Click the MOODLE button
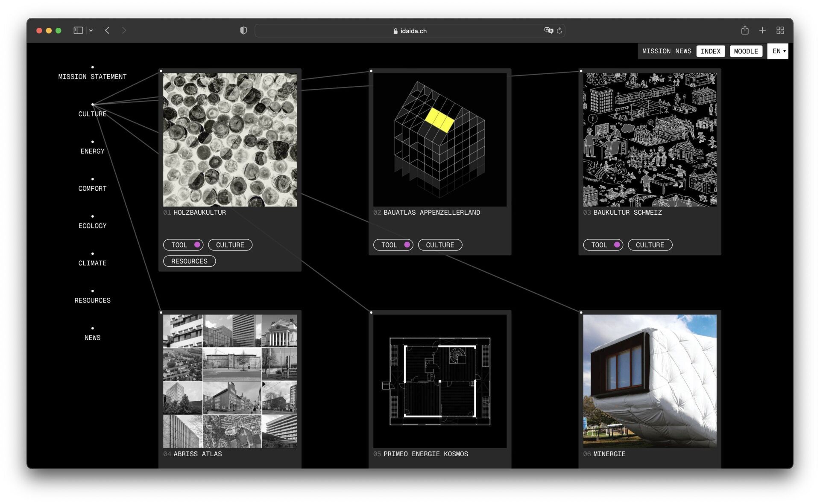 (746, 51)
